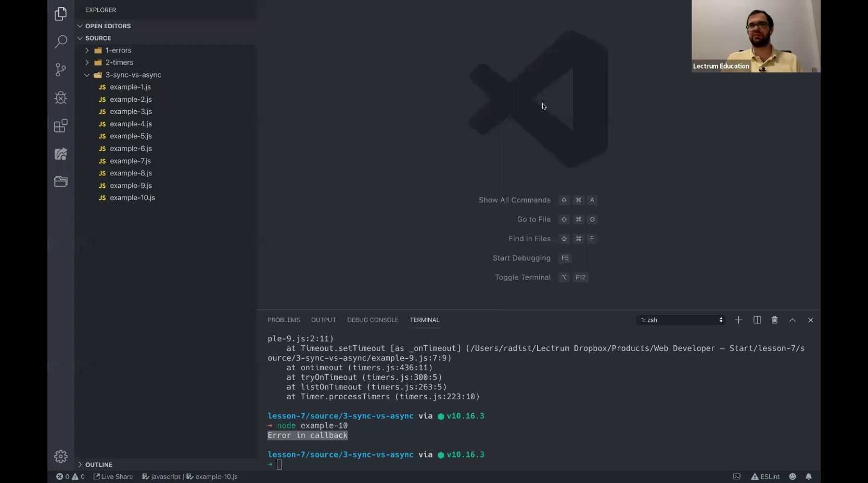Switch to the Output tab
The image size is (868, 483).
pos(324,320)
